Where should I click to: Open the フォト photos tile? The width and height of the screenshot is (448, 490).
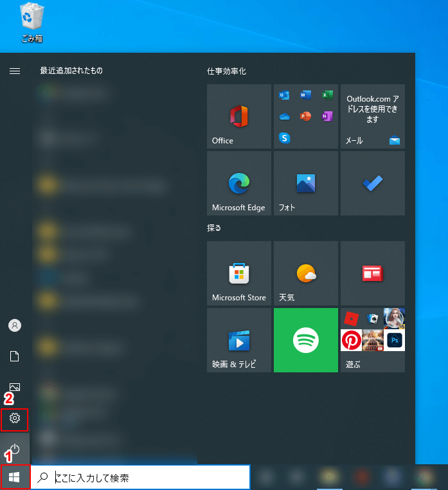pos(306,183)
